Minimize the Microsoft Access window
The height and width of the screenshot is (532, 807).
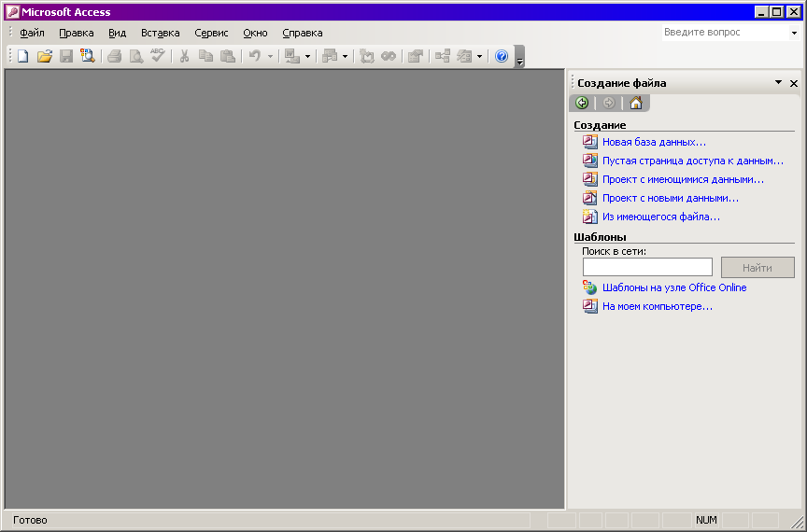coord(762,12)
